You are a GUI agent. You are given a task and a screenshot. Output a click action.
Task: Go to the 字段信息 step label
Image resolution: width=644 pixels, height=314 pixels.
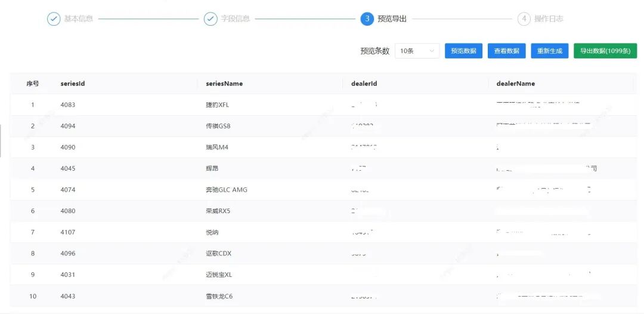click(x=236, y=19)
